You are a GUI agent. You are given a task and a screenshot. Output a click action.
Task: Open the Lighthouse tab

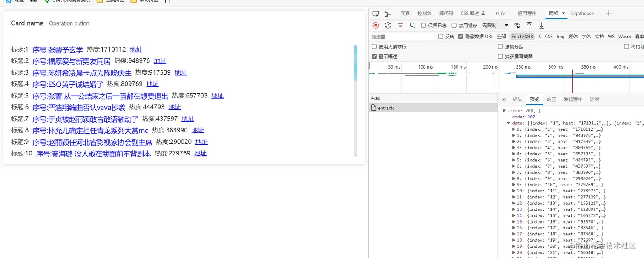pos(582,14)
